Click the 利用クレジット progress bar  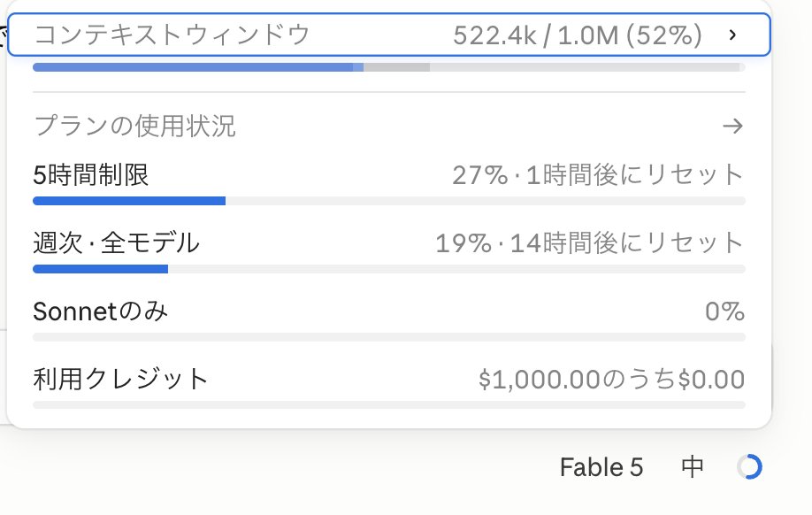[x=389, y=404]
